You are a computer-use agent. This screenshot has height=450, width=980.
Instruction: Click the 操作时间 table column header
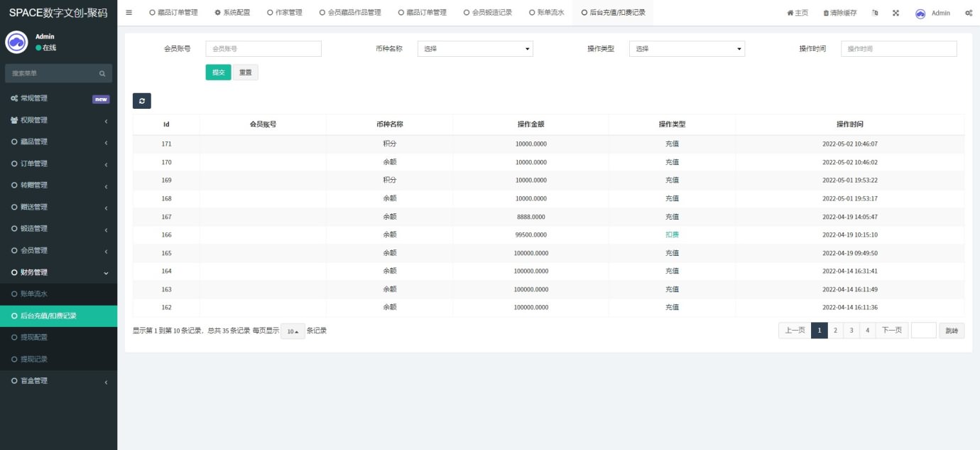(x=850, y=124)
